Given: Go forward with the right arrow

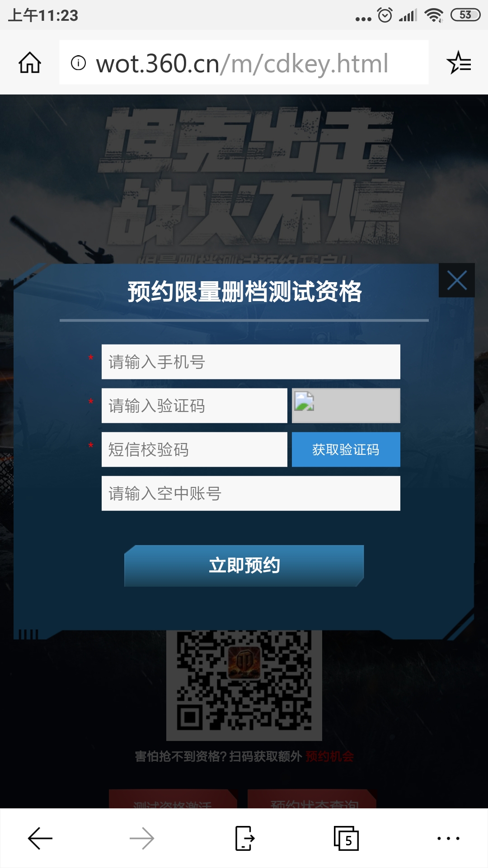Looking at the screenshot, I should pyautogui.click(x=142, y=839).
